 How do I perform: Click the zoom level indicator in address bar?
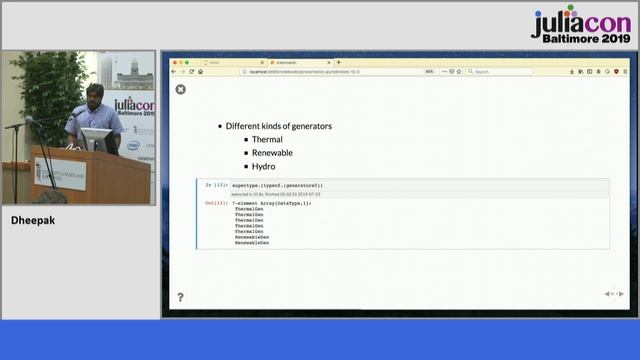429,71
